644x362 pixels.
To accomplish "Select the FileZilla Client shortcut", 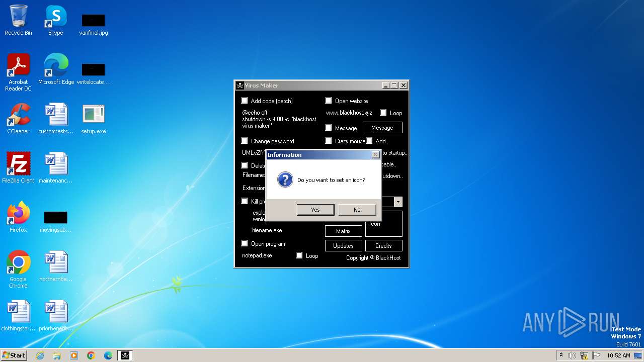I will click(18, 167).
